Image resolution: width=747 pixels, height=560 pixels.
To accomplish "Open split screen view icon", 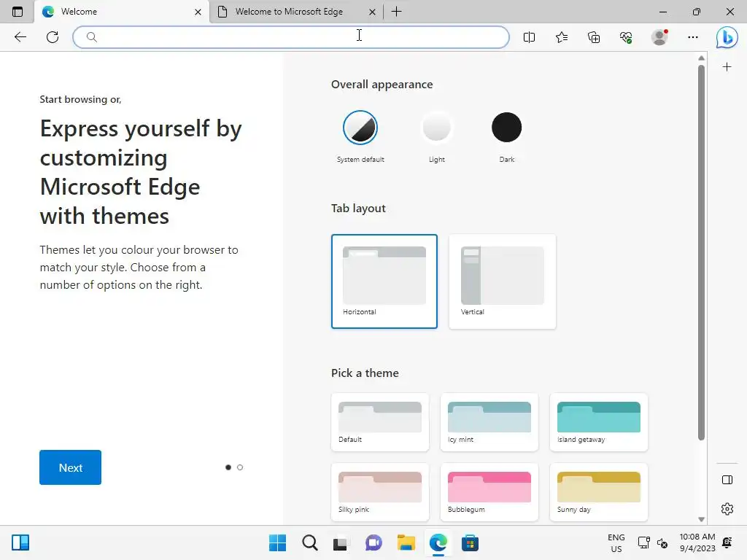I will pyautogui.click(x=529, y=37).
